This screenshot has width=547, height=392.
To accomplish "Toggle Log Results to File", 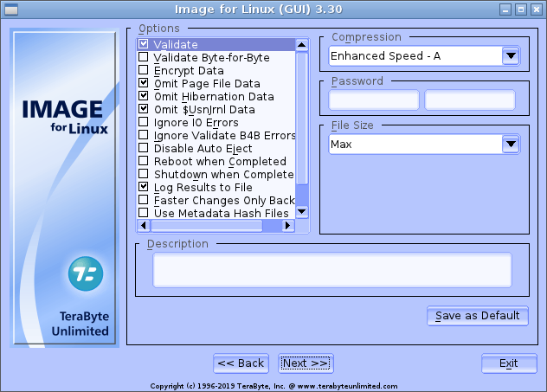I will 143,187.
